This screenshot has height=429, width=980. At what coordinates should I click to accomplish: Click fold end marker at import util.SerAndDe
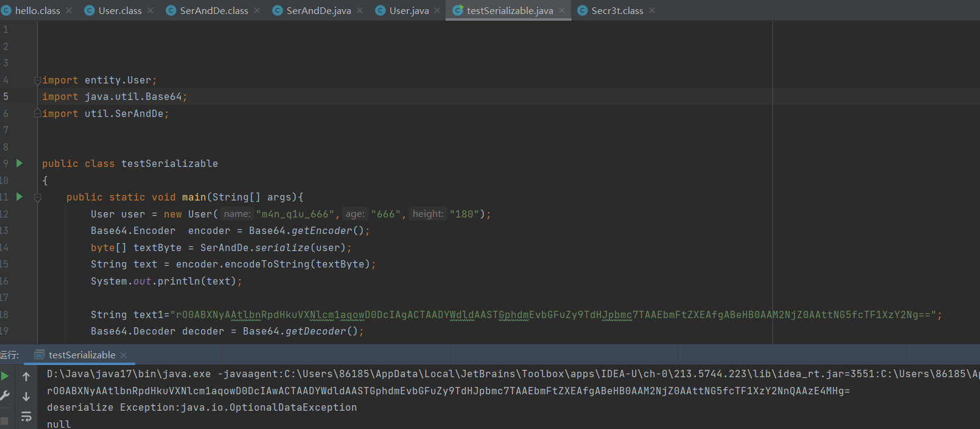coord(38,113)
